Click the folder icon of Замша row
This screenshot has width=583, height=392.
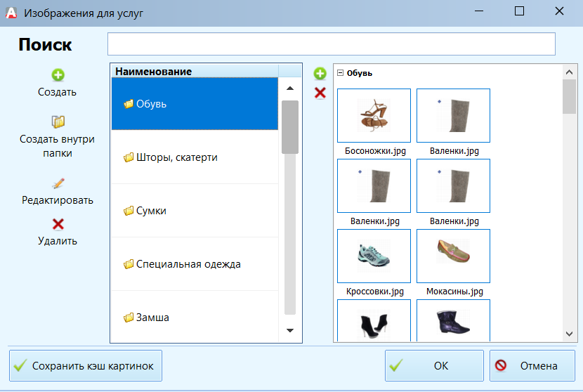pos(129,318)
